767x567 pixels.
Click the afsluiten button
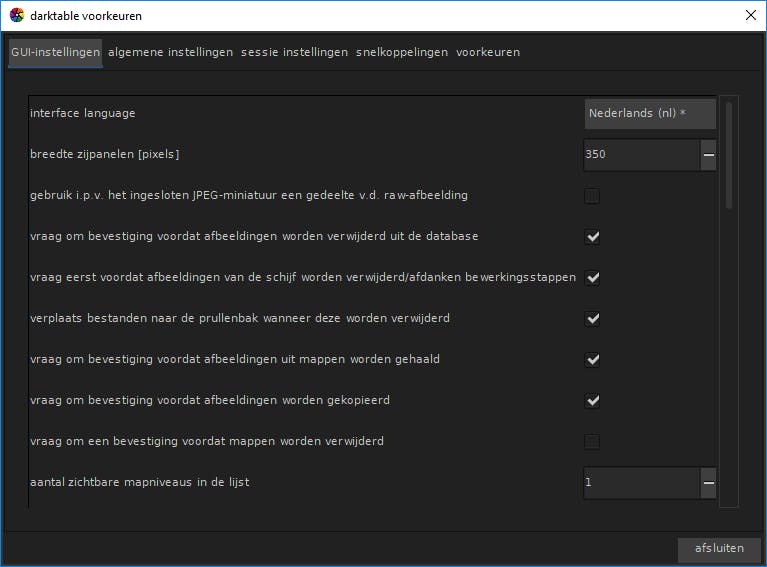[719, 549]
